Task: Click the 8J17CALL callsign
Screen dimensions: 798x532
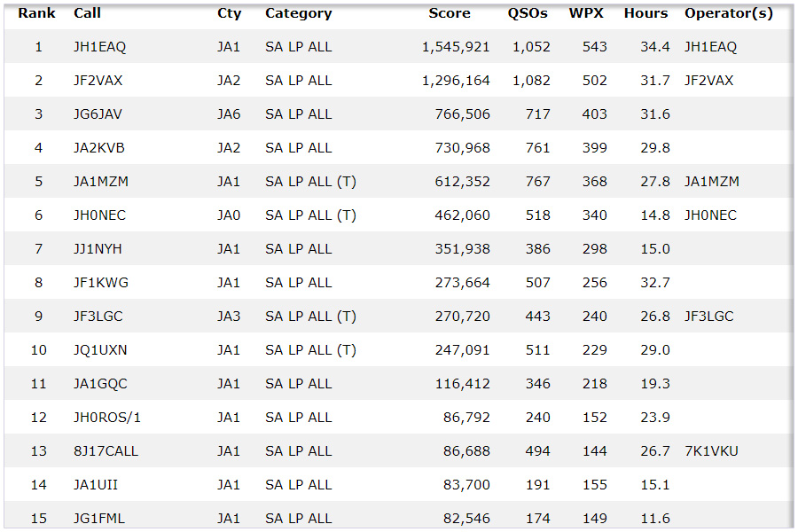Action: pos(106,451)
